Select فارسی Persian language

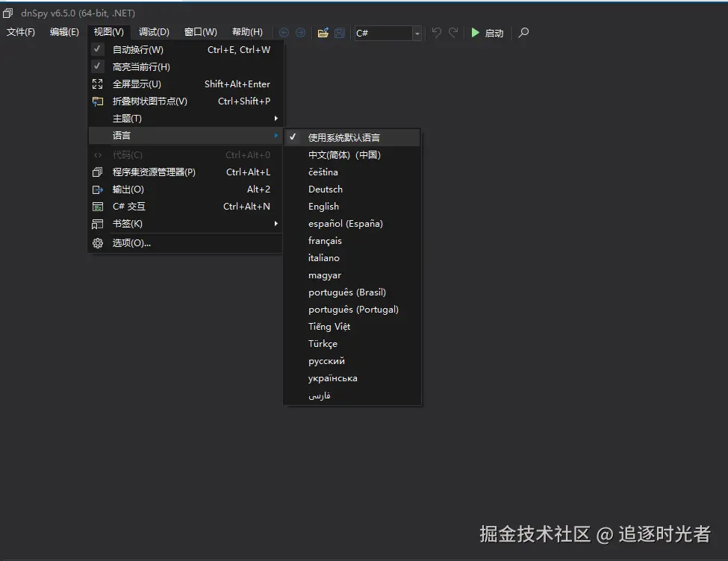click(x=352, y=395)
